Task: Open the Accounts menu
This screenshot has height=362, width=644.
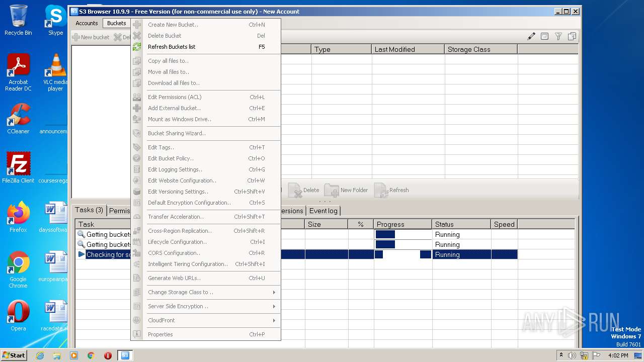Action: (x=87, y=23)
